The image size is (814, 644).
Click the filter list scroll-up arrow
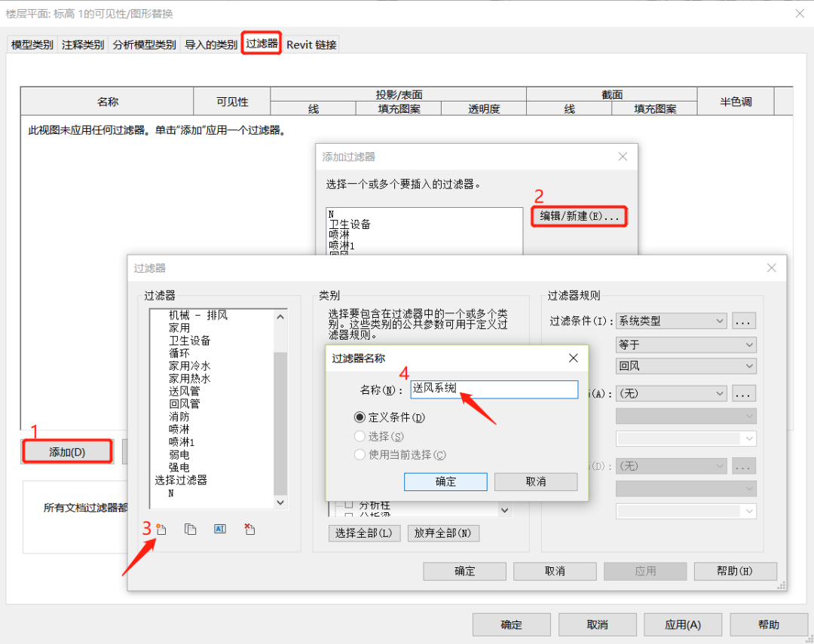[280, 316]
